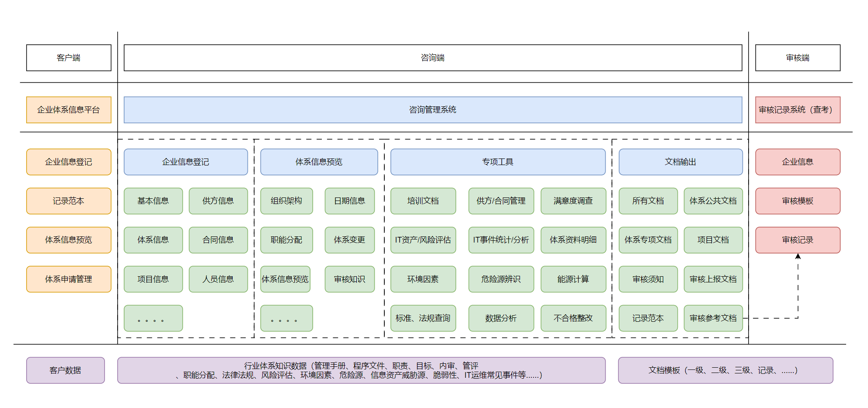Select the 不合格整改 box

point(573,318)
